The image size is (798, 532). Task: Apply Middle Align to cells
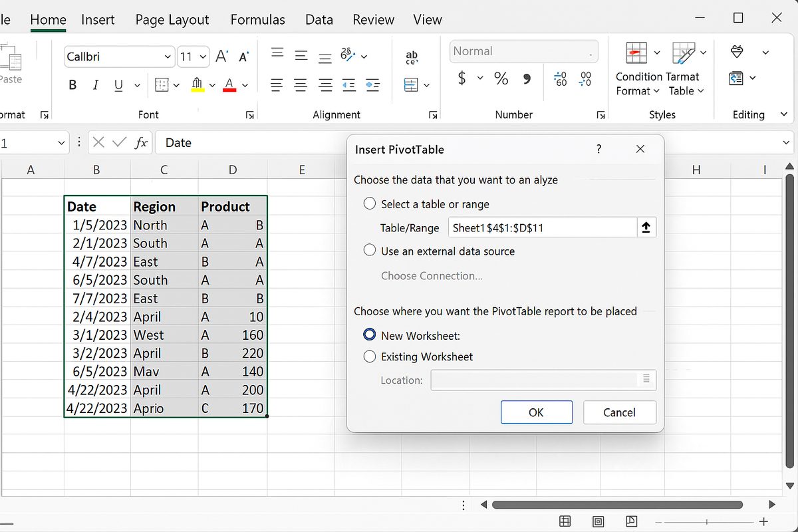pos(301,57)
